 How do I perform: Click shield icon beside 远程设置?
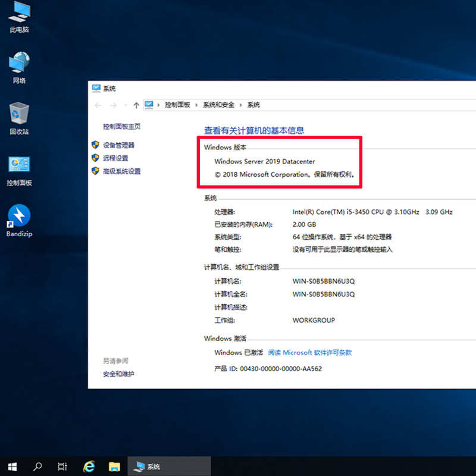click(95, 158)
